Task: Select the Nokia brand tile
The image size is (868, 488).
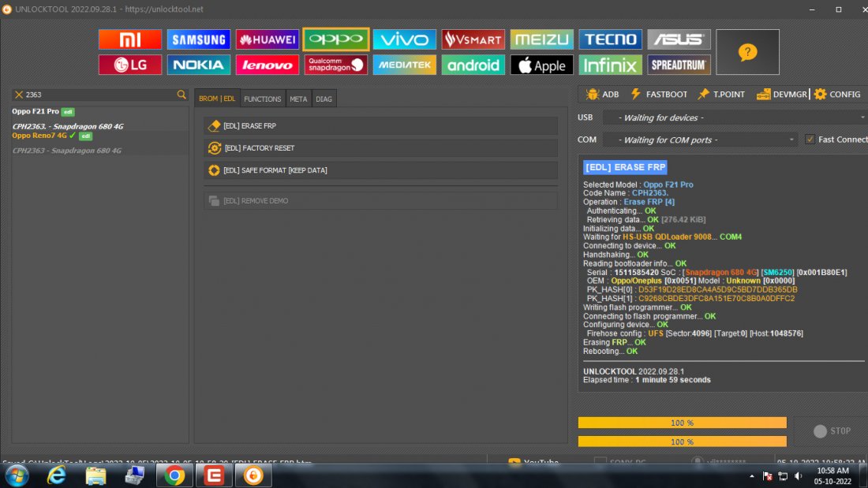Action: pos(199,65)
